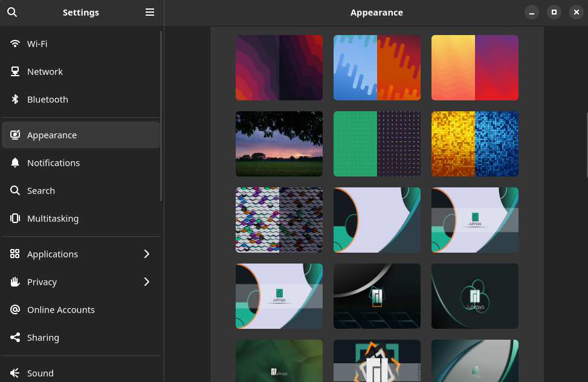Click the Search label in sidebar
Image resolution: width=588 pixels, height=382 pixels.
(x=41, y=190)
